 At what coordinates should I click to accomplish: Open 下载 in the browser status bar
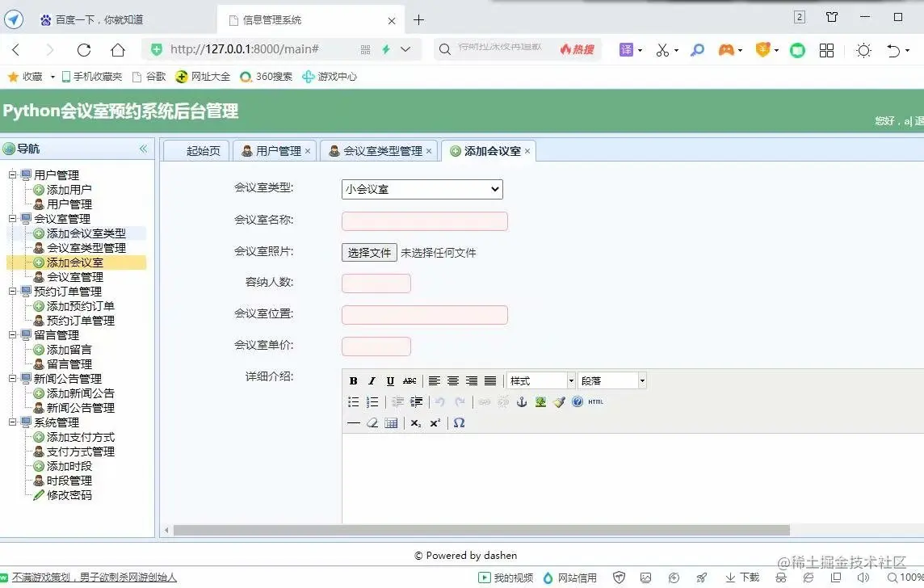click(x=742, y=577)
